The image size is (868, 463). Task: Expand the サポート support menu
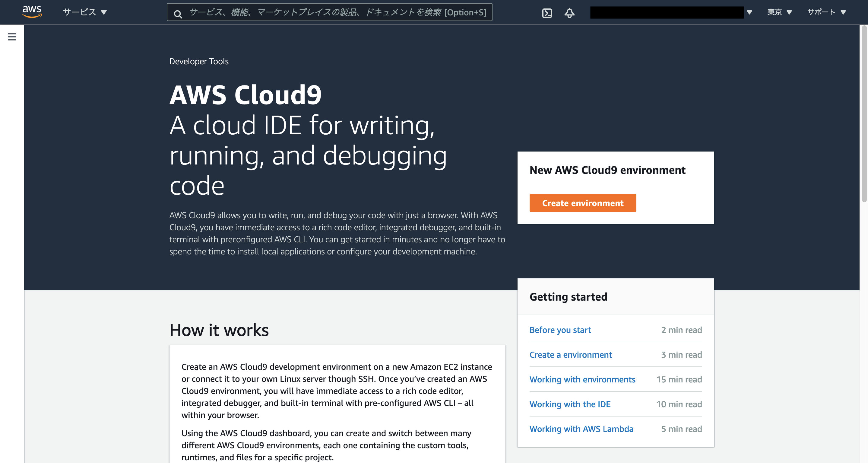(x=827, y=12)
